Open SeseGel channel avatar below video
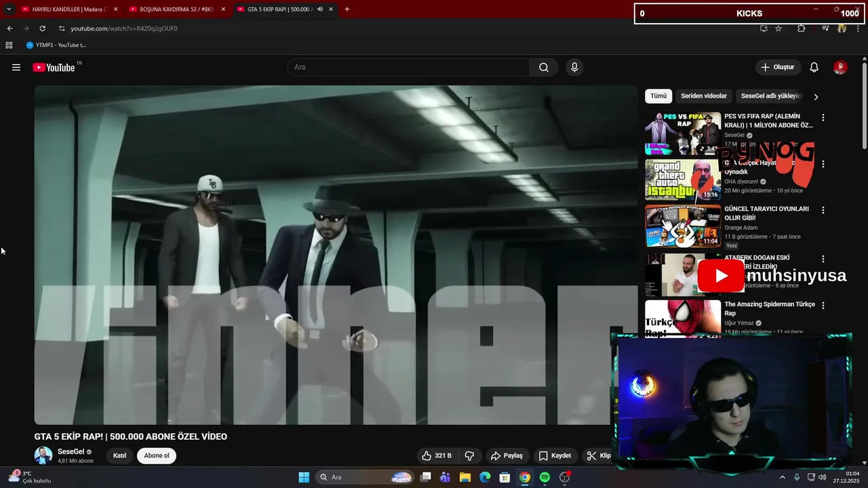 [x=43, y=455]
